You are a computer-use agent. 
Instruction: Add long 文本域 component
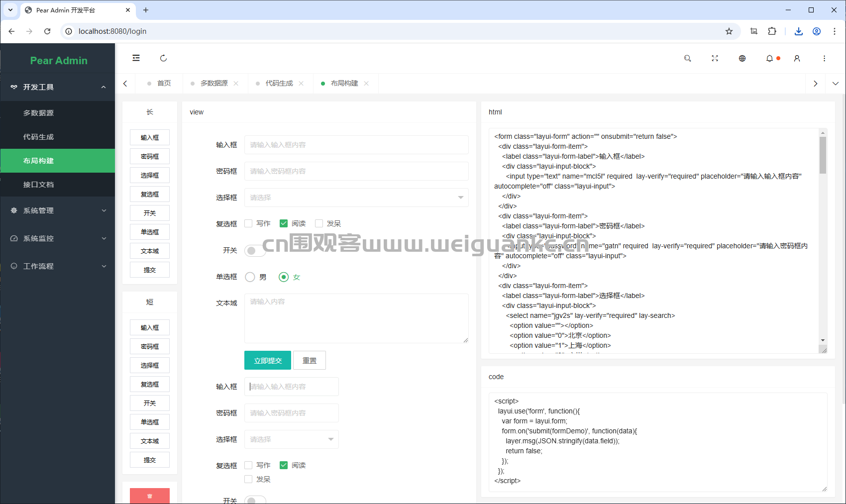tap(150, 251)
